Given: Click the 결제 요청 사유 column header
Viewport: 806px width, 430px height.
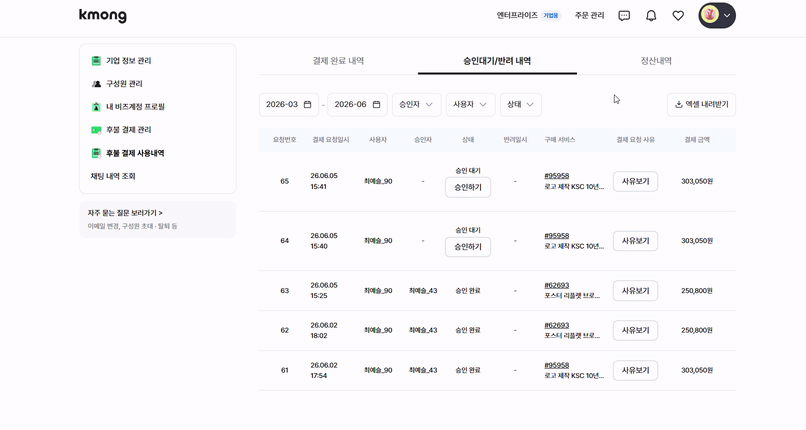Looking at the screenshot, I should [635, 140].
